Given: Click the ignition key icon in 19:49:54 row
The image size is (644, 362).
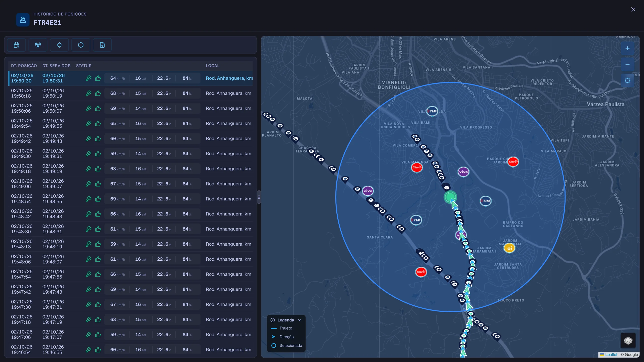Looking at the screenshot, I should coord(88,123).
